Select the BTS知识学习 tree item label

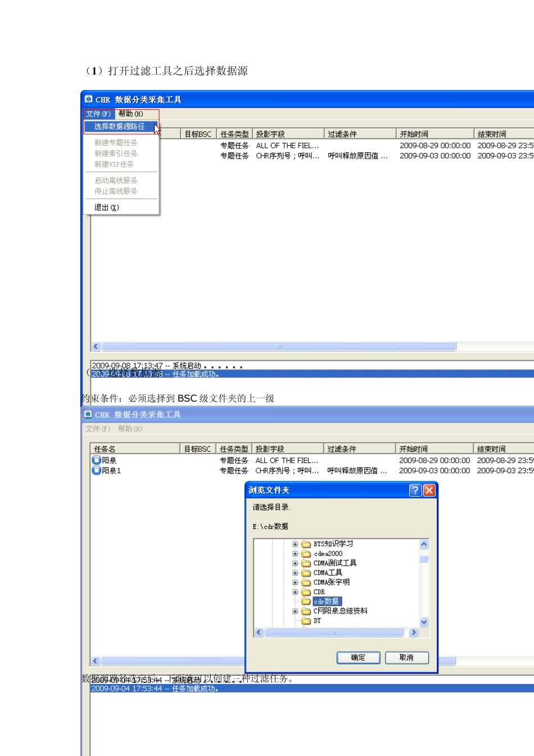pyautogui.click(x=333, y=544)
